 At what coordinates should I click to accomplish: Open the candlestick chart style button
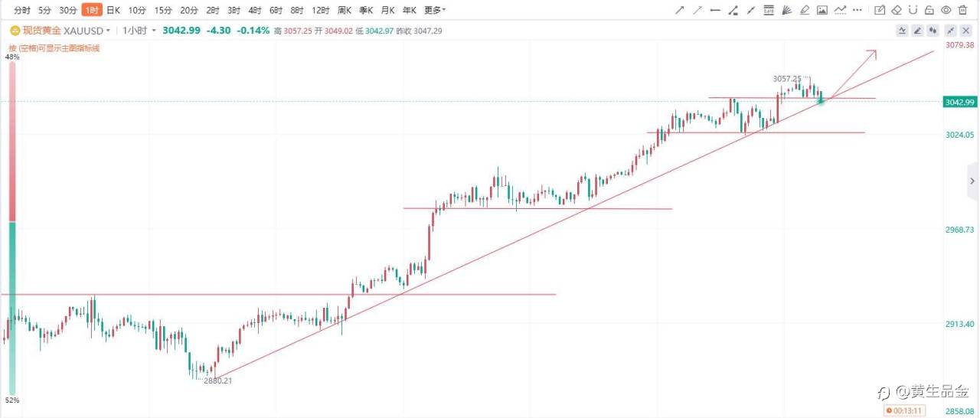pyautogui.click(x=932, y=31)
